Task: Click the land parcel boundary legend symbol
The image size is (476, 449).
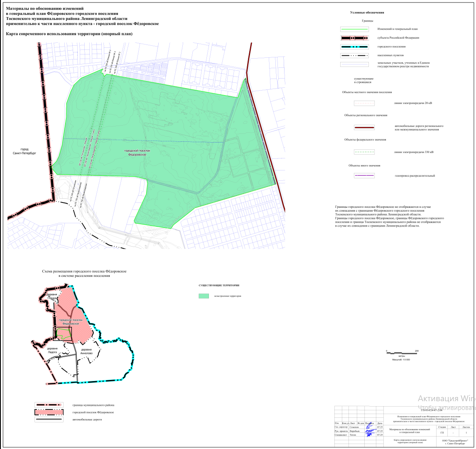Action: pos(354,64)
